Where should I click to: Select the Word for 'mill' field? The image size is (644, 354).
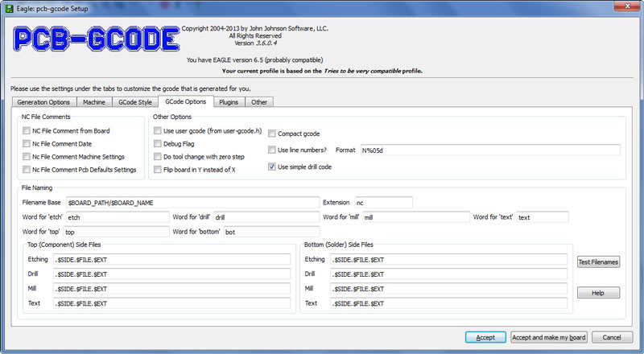coord(416,217)
